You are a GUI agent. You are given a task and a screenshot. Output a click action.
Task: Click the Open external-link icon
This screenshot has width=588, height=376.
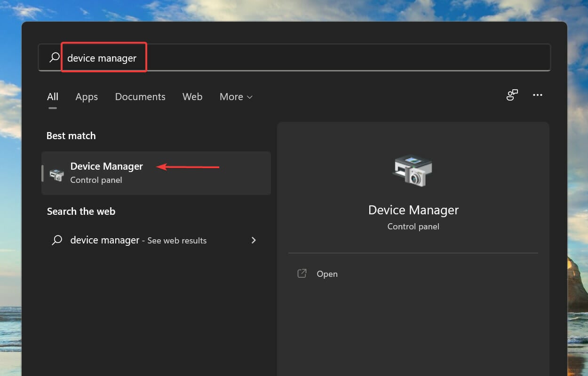[x=302, y=274]
